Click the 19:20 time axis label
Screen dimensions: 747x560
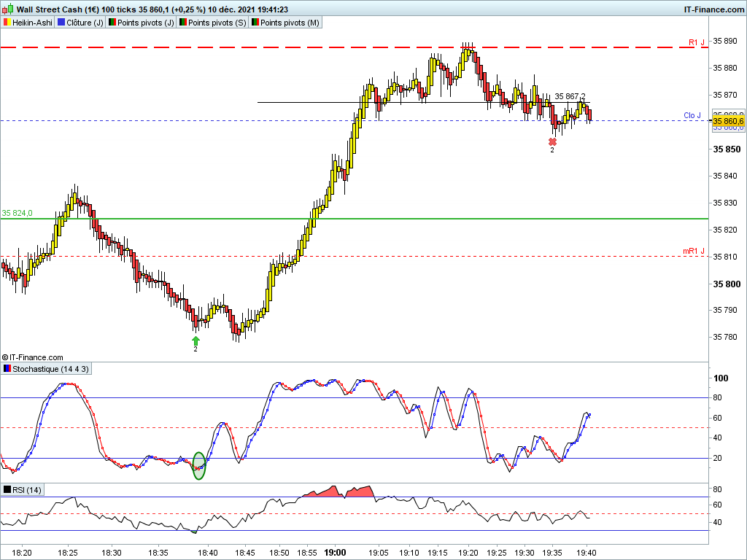pyautogui.click(x=468, y=553)
